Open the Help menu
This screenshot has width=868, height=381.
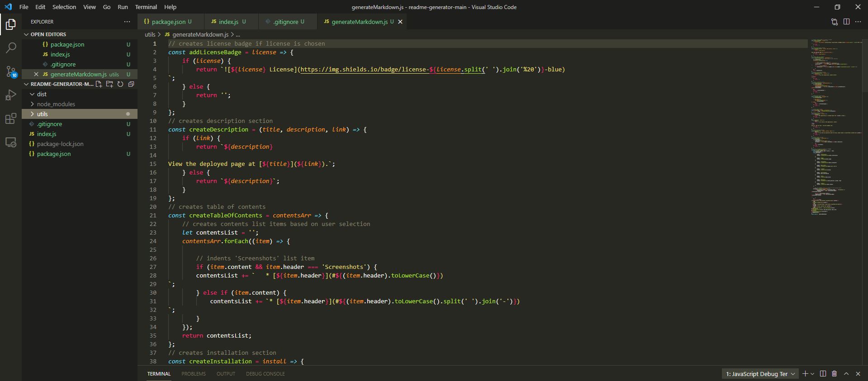tap(170, 7)
